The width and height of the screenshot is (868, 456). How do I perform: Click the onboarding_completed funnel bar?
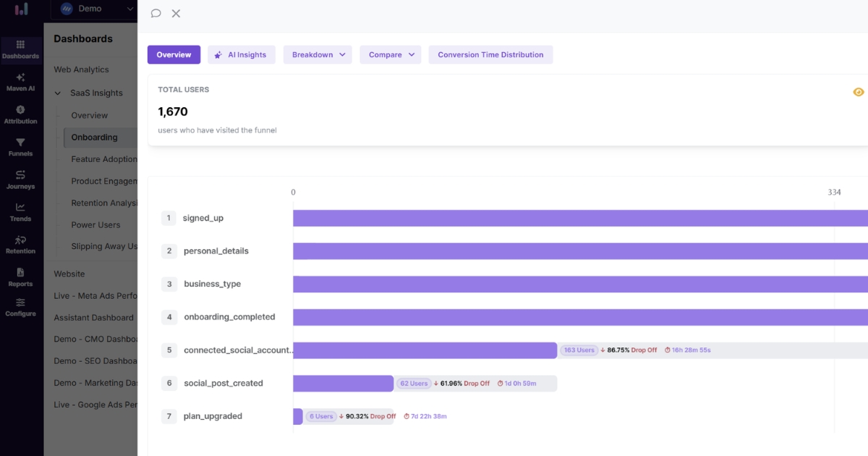pyautogui.click(x=580, y=317)
